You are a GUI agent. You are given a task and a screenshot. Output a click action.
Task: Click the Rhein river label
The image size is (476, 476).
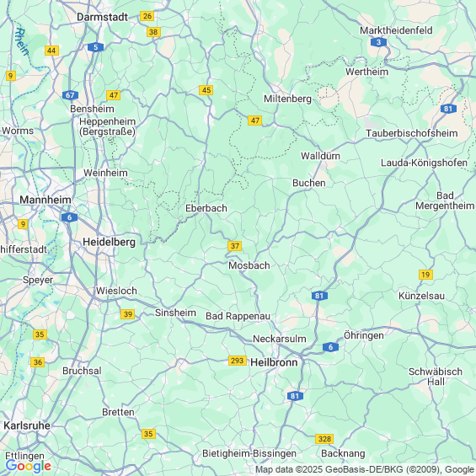point(22,42)
